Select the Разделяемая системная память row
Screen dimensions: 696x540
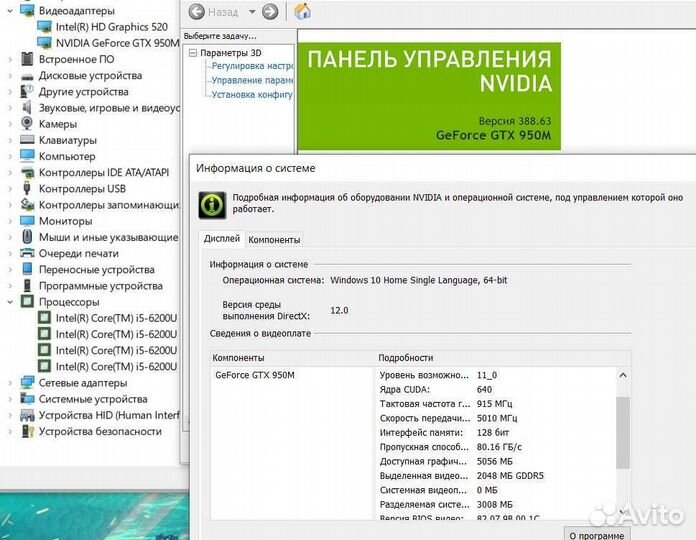click(x=496, y=505)
